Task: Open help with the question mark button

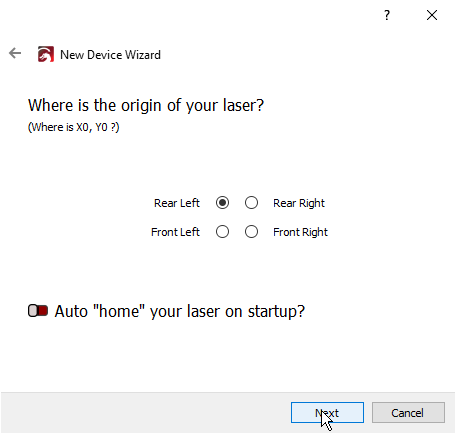Action: pos(387,15)
